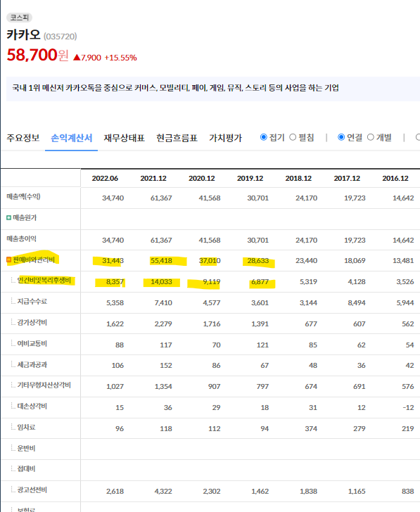Click the 매출총이익 row label
Screen dimensions: 420x512
21,239
